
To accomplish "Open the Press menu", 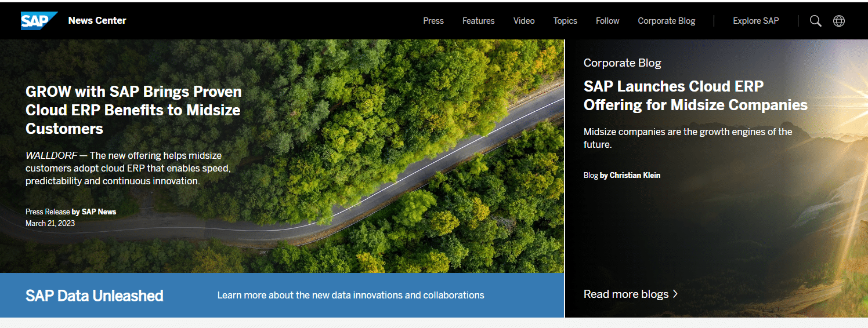I will [x=433, y=21].
